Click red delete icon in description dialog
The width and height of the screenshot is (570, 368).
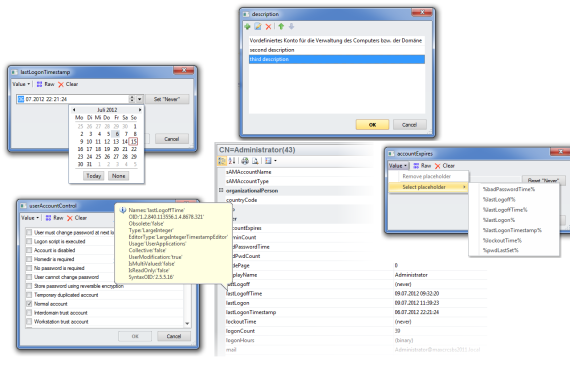click(268, 27)
